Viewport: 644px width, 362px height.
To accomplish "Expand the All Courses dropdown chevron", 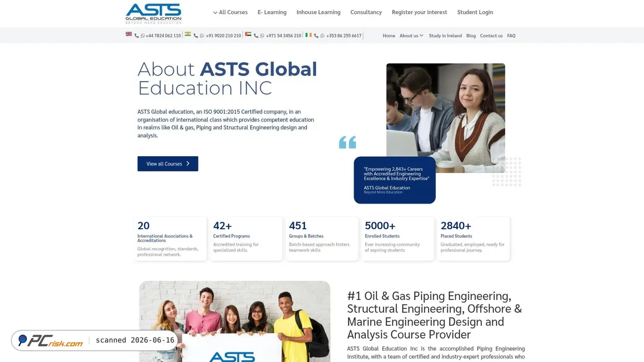I will click(x=215, y=13).
